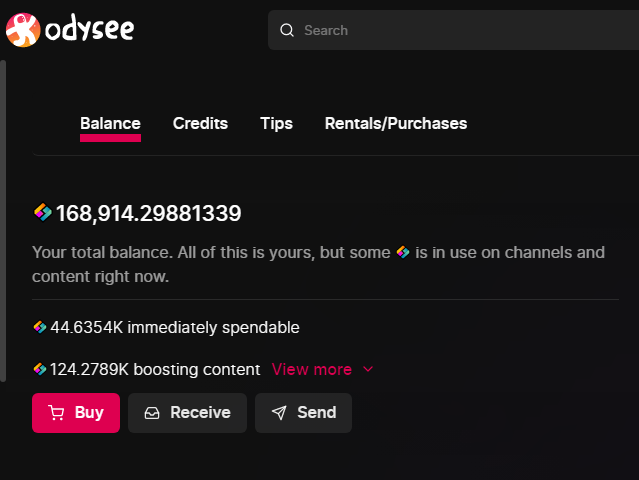
Task: Expand the View more chevron arrow
Action: (368, 369)
